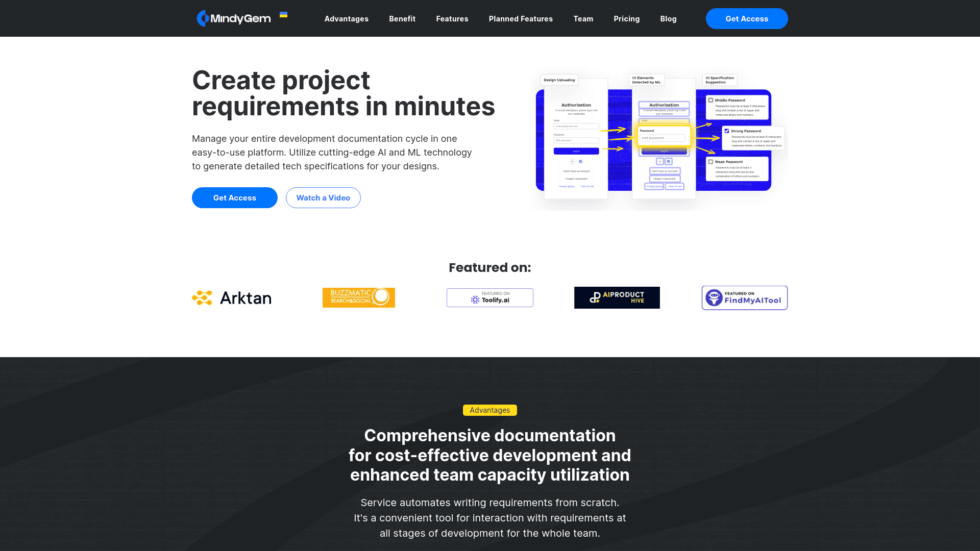
Task: Open the Features nav link
Action: (452, 19)
